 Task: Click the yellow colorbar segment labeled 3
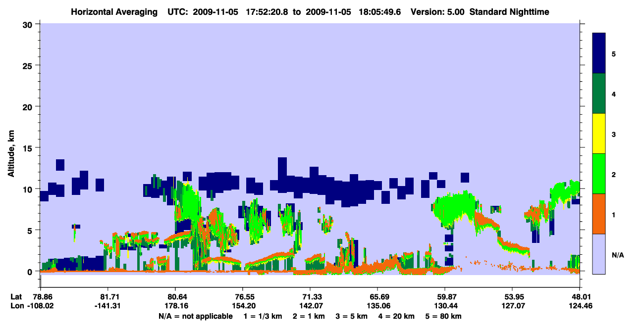tap(599, 134)
